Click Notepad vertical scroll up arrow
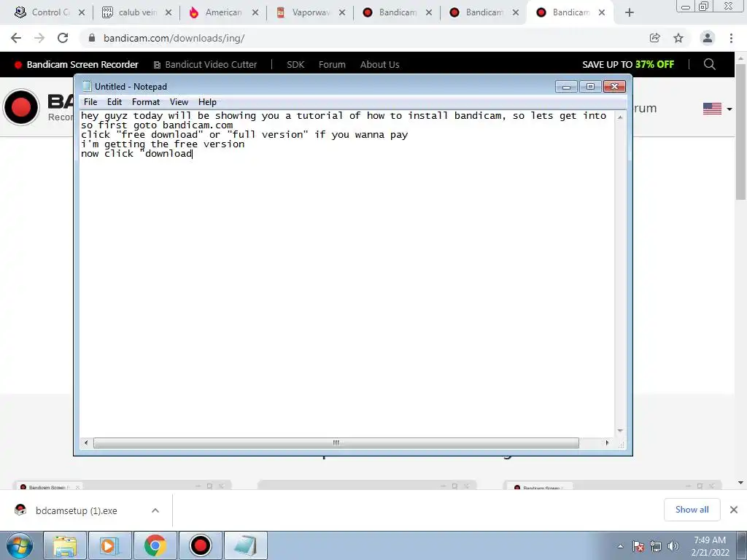 (x=620, y=117)
